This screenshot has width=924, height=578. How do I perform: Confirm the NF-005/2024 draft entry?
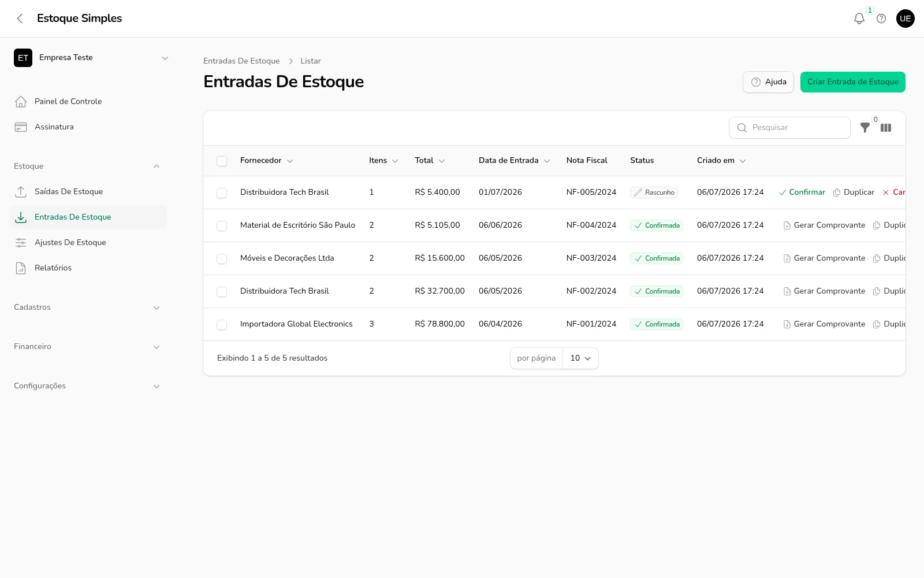(x=802, y=192)
